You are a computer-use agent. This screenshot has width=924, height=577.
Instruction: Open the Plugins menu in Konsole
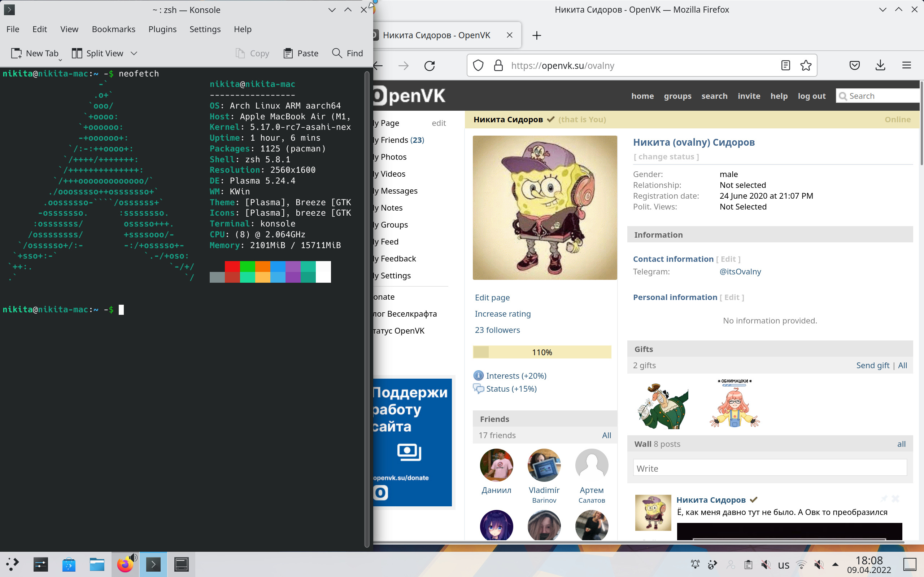[162, 29]
